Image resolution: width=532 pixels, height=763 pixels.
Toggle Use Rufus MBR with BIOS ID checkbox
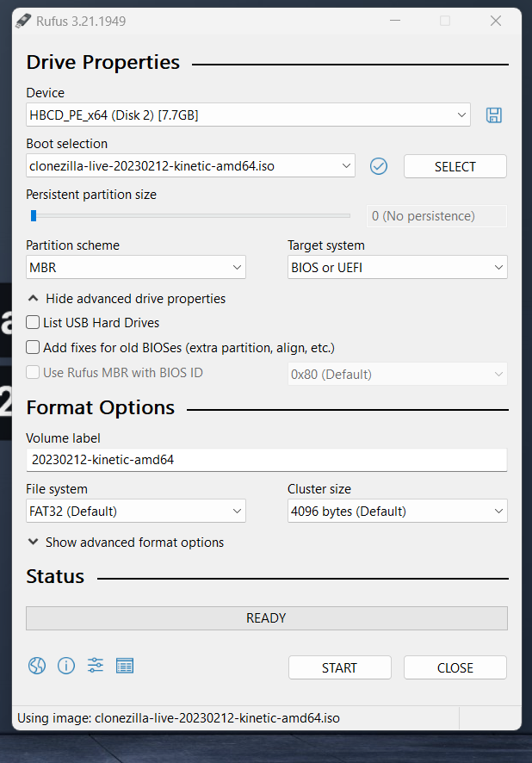33,372
